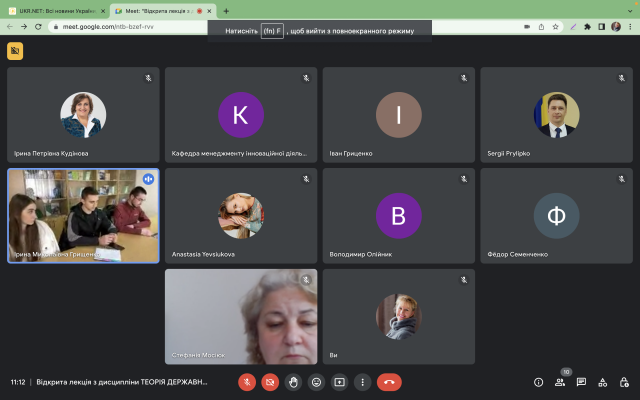The width and height of the screenshot is (640, 400).
Task: Select Ірина Петрівна Кудінова participant tile
Action: click(83, 115)
